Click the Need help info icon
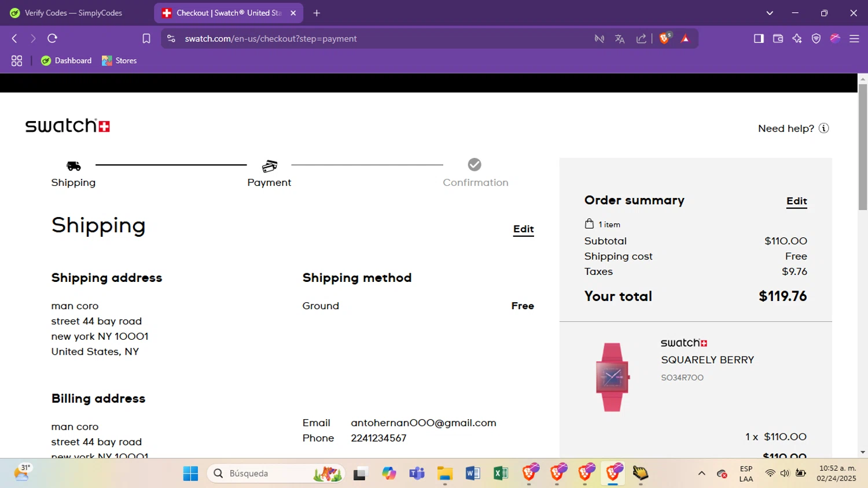This screenshot has width=868, height=488. pyautogui.click(x=824, y=129)
